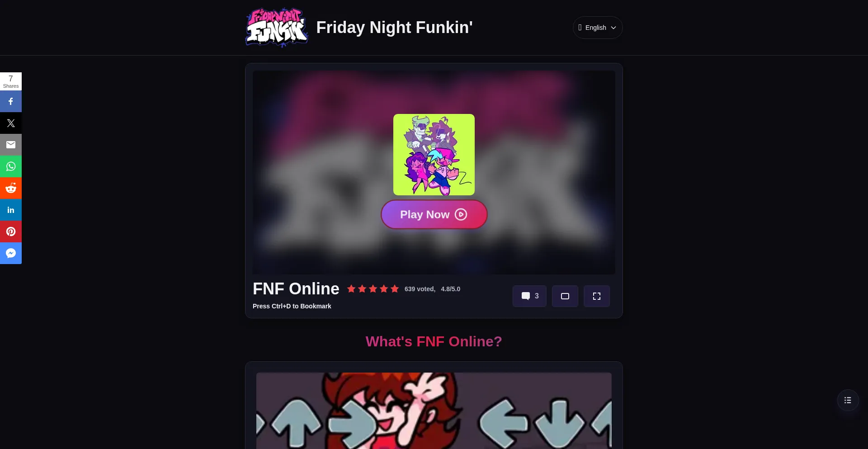Click the Play Now button
Screen dimensions: 868x449
click(x=434, y=214)
